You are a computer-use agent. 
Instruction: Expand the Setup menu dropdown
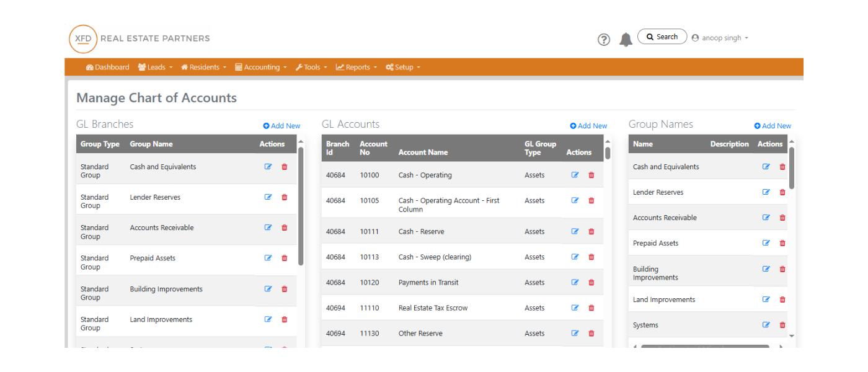click(403, 68)
